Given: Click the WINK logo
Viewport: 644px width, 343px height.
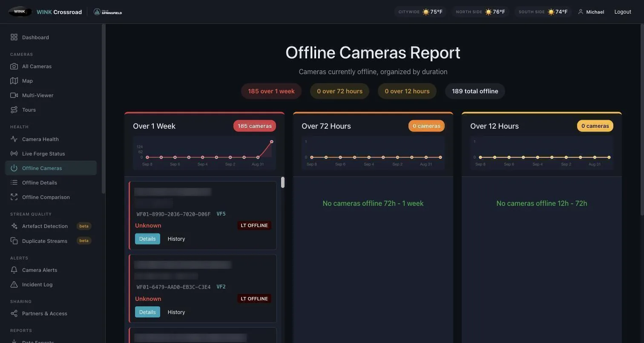Looking at the screenshot, I should tap(20, 12).
